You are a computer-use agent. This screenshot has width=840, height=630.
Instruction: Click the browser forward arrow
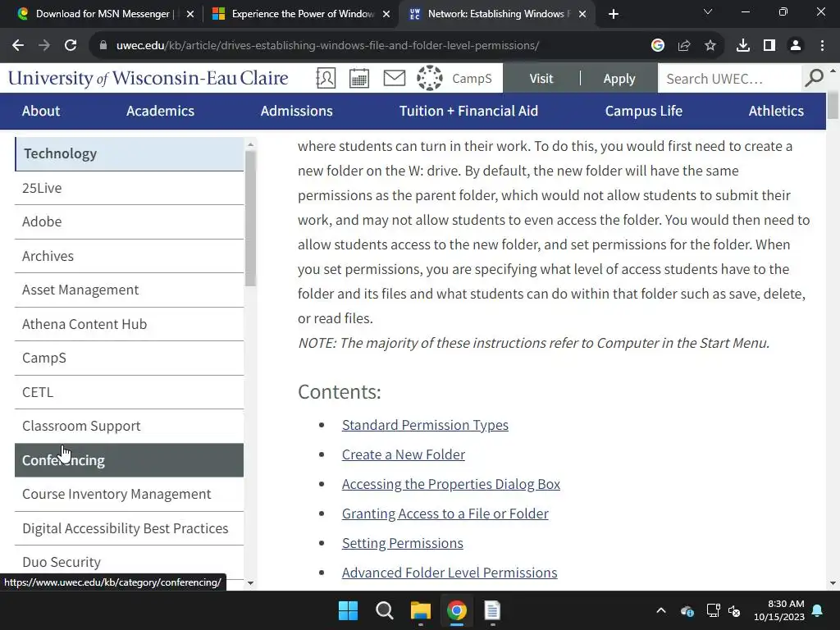click(x=44, y=46)
